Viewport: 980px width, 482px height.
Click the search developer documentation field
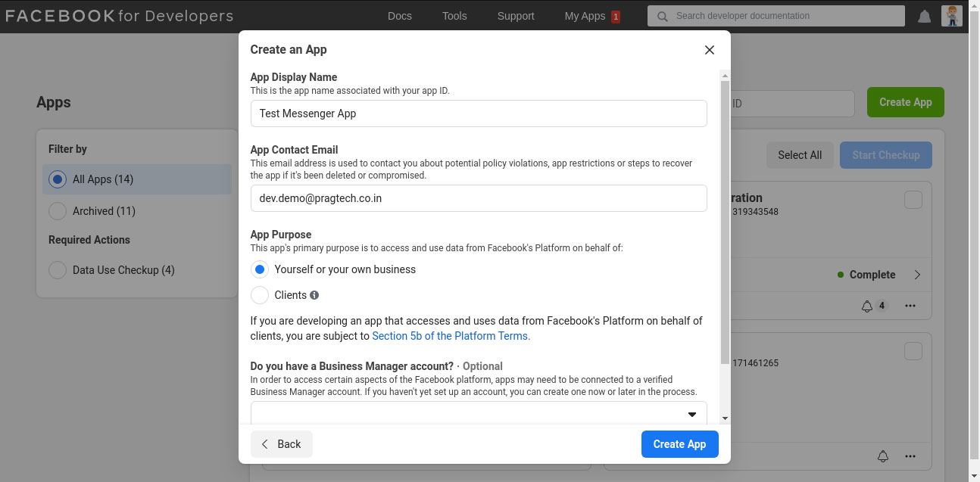point(776,16)
